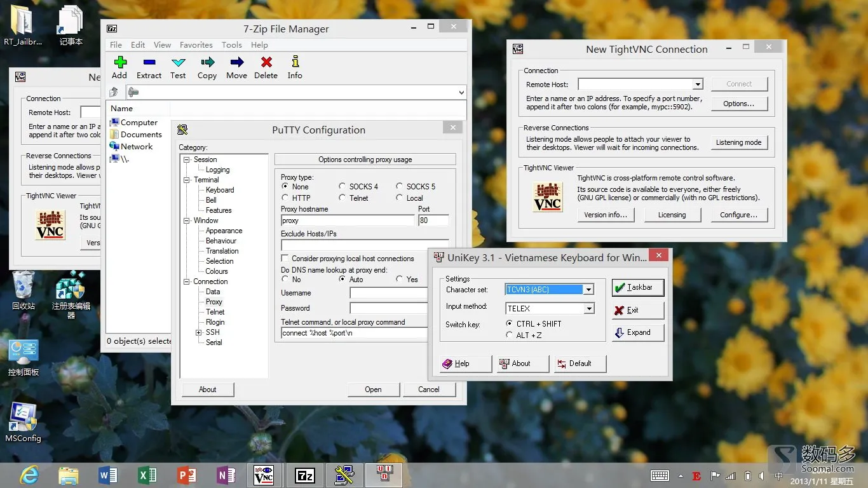
Task: Click the Cancel button in PuTTY
Action: point(429,390)
